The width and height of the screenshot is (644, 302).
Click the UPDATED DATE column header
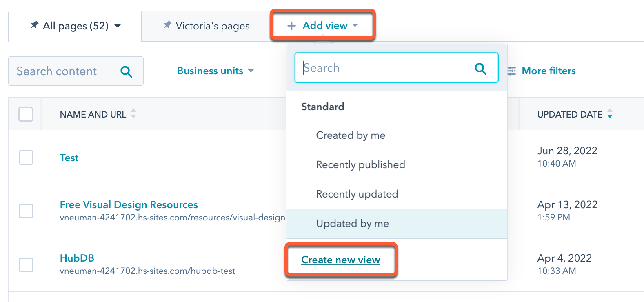coord(570,115)
